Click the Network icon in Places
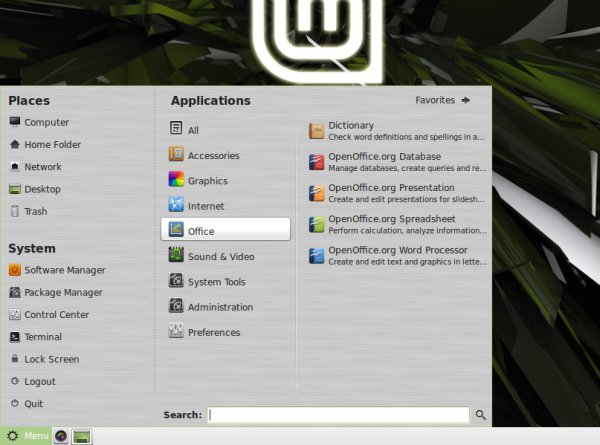600x445 pixels. pyautogui.click(x=15, y=166)
